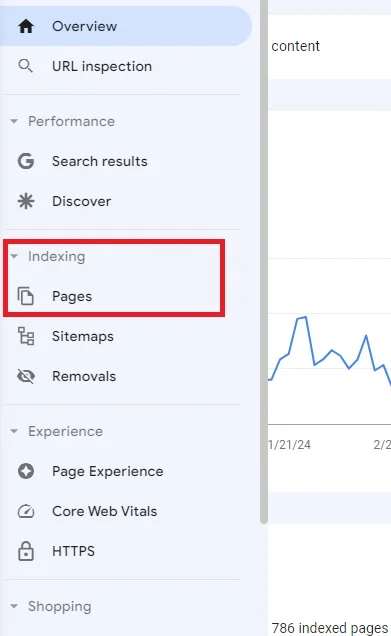The height and width of the screenshot is (636, 391).
Task: Click the Pages document icon
Action: coord(26,296)
